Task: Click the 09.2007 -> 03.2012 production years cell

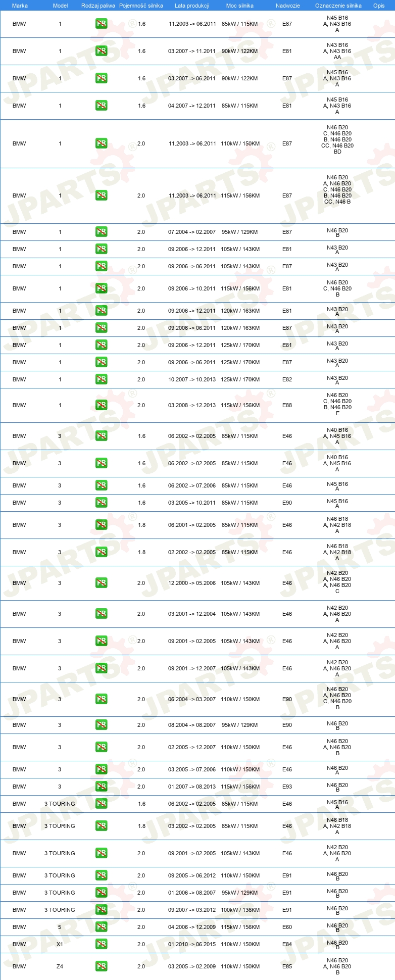Action: point(192,910)
